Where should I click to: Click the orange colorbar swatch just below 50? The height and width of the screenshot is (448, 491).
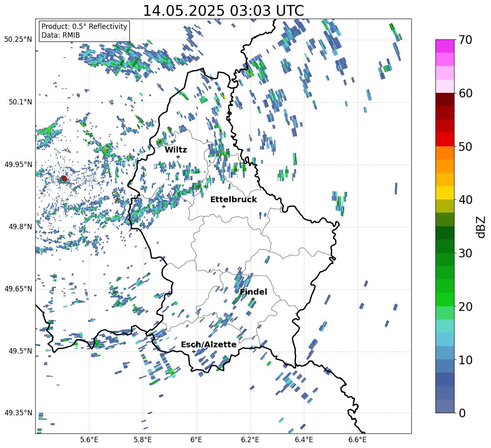[445, 153]
